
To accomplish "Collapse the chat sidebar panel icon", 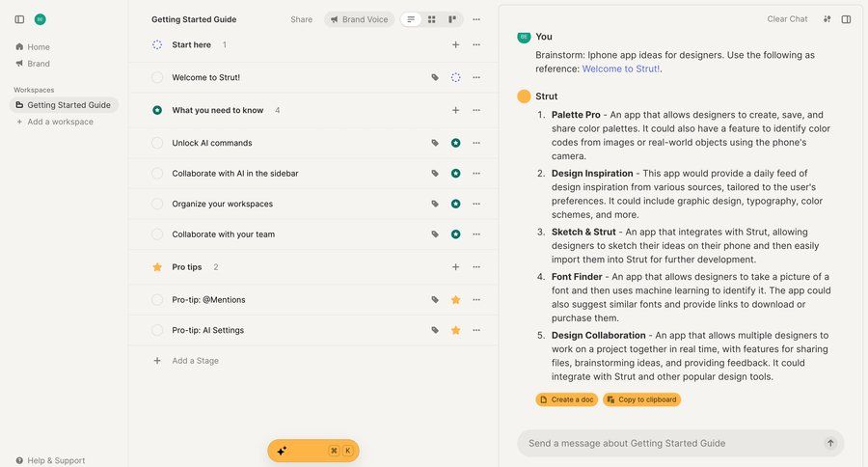I will 847,19.
